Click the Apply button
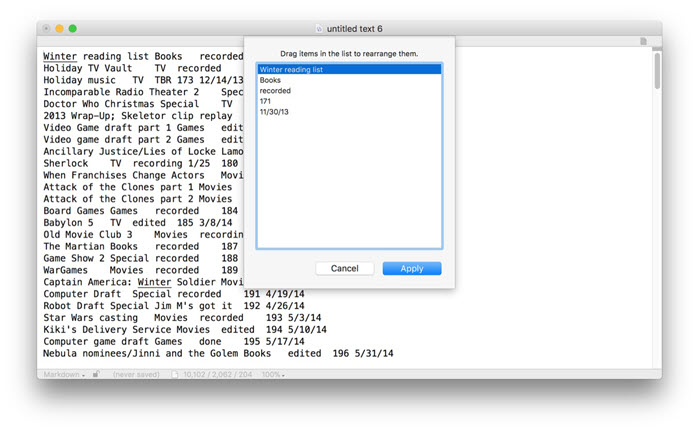This screenshot has height=432, width=700. [412, 268]
